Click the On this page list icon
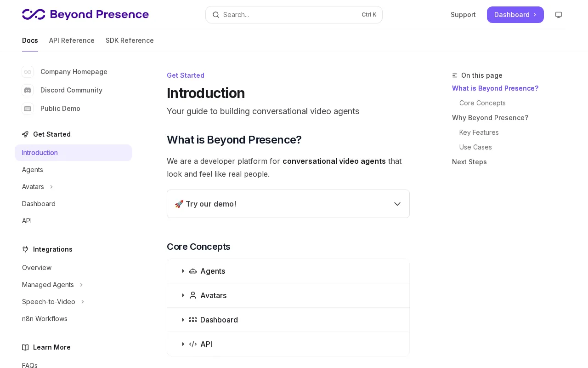 tap(455, 75)
